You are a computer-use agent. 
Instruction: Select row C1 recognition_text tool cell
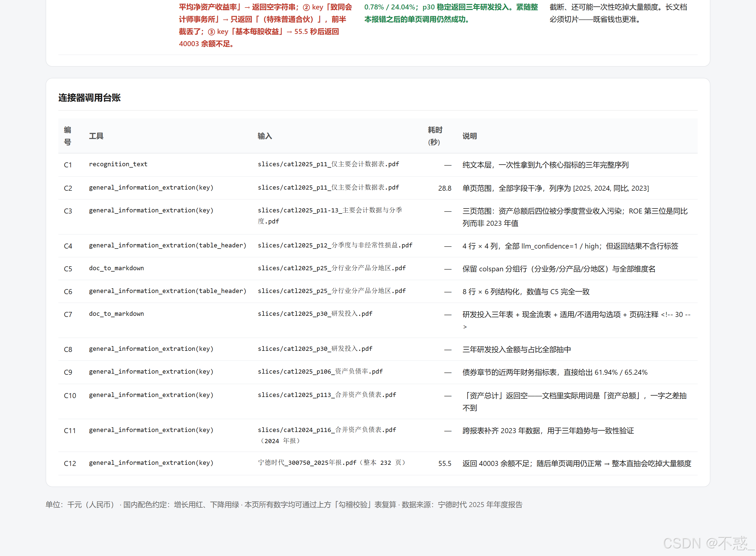[118, 164]
